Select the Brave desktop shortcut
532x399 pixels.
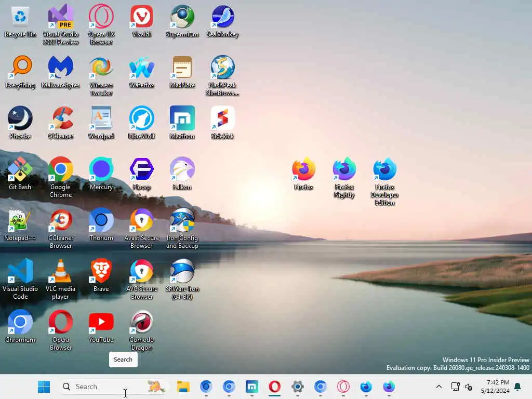(x=101, y=275)
